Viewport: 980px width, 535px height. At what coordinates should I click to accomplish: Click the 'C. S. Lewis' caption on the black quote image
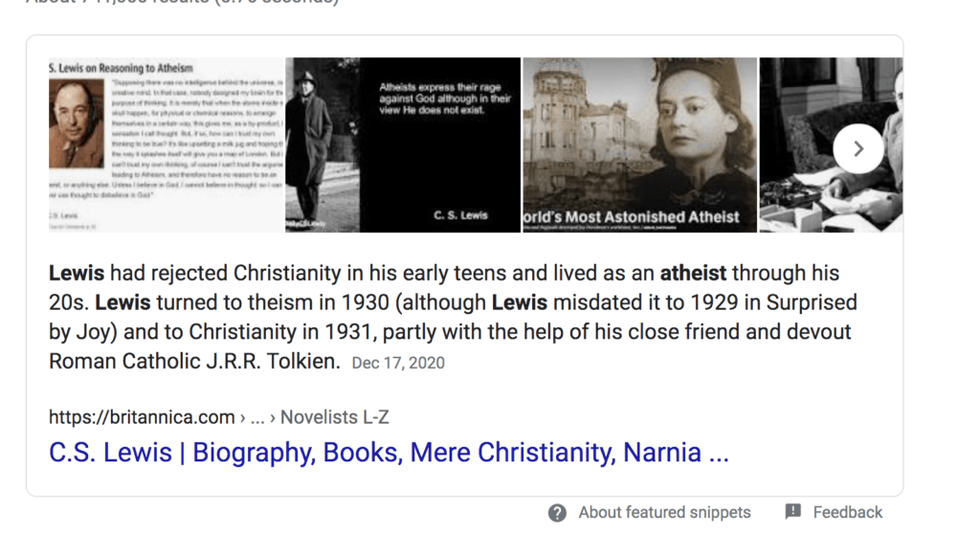pos(460,215)
